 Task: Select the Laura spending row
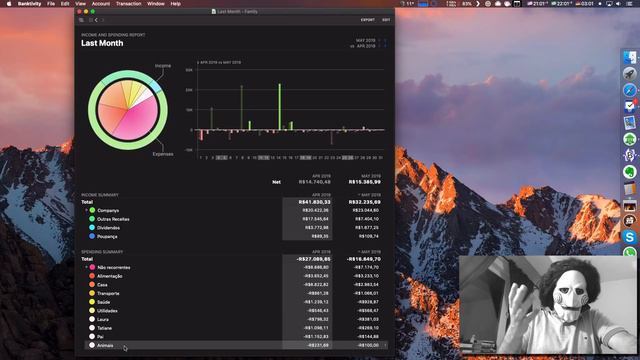point(235,319)
